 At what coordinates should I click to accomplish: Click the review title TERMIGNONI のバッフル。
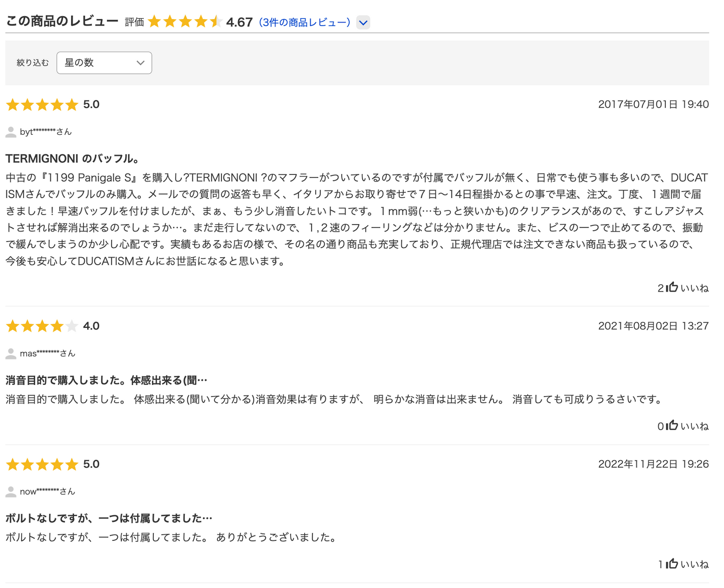tap(73, 159)
